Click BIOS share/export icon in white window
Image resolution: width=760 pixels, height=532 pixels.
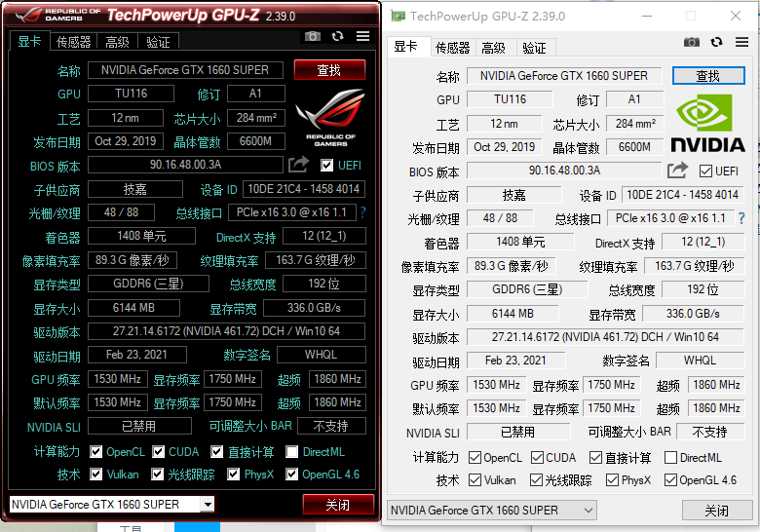click(677, 171)
